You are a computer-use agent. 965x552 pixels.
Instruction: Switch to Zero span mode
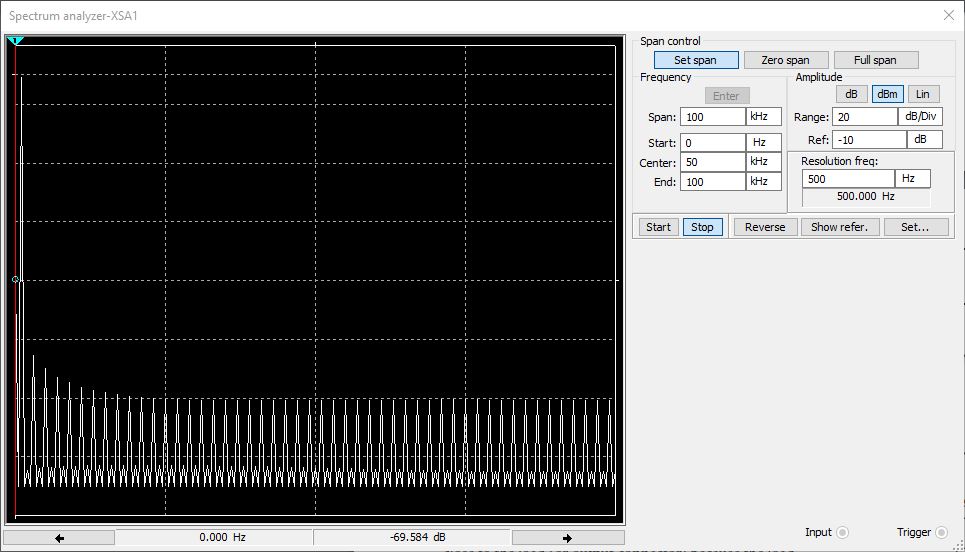[785, 60]
